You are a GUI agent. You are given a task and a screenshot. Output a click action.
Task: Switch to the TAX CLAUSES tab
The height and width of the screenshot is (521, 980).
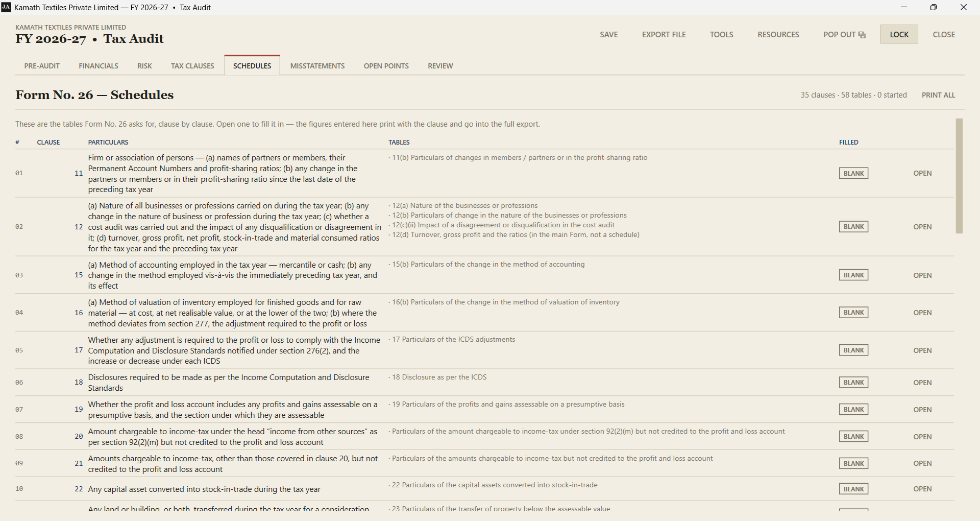(x=192, y=66)
